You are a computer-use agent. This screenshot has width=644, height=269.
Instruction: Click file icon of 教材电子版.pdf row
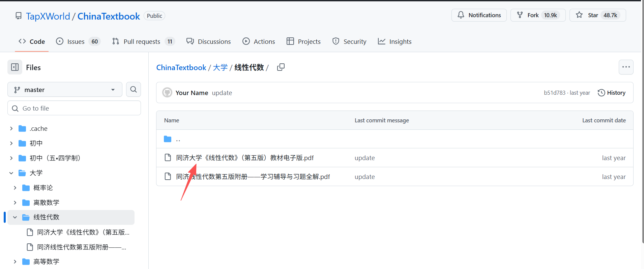[168, 157]
